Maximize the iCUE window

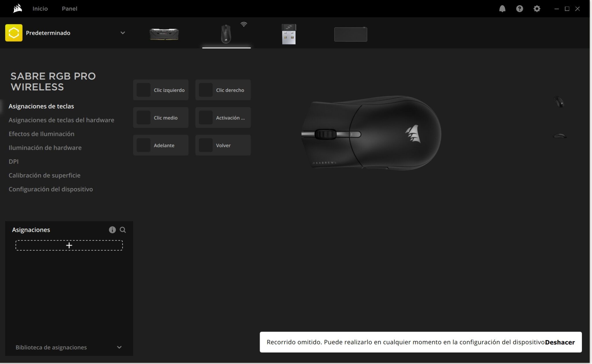pos(567,9)
